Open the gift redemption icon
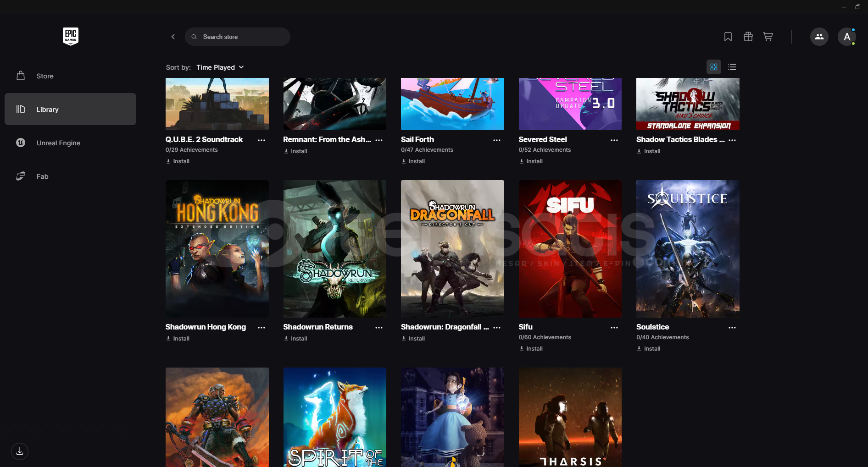Screen dimensions: 868x467 pyautogui.click(x=748, y=37)
